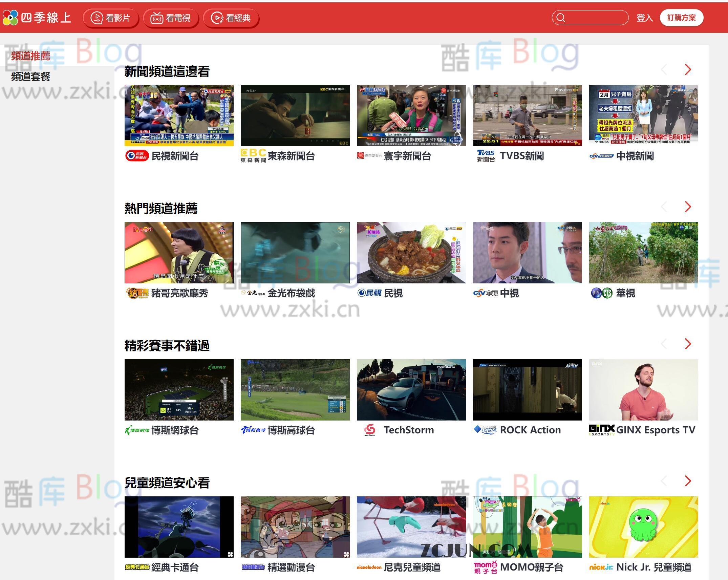Click the TVBS新聞台 channel logo
728x580 pixels.
tap(486, 156)
